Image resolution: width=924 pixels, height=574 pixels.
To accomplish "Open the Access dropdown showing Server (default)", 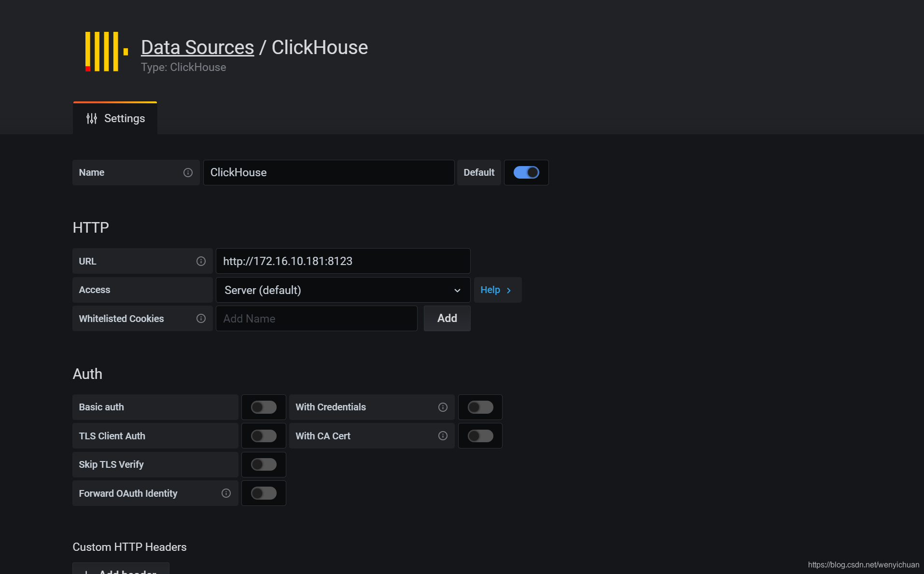I will tap(343, 290).
